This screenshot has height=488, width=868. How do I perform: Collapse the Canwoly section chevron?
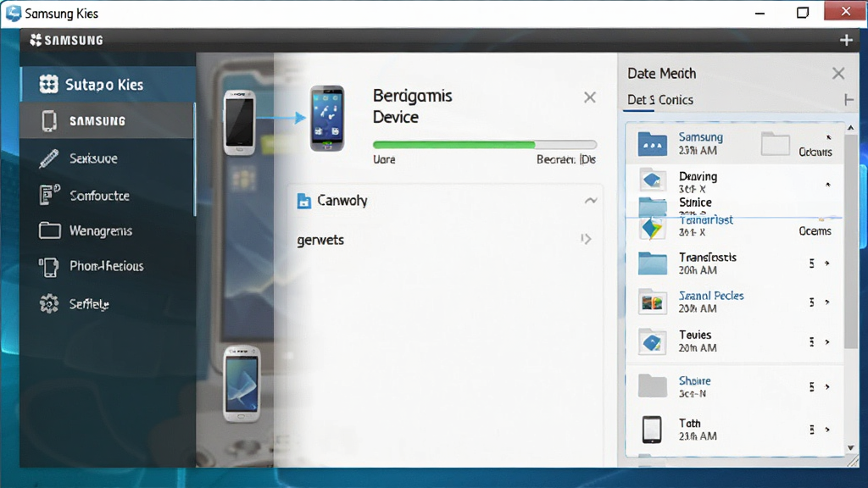pyautogui.click(x=591, y=200)
